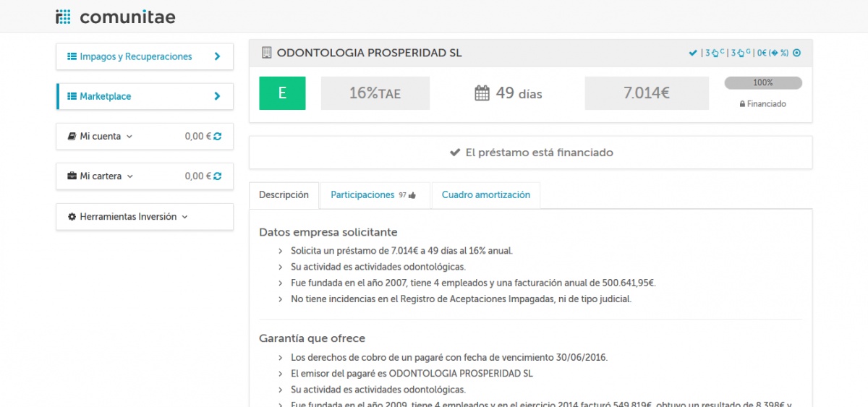The width and height of the screenshot is (868, 407).
Task: Click the target circle icon in loan header
Action: [797, 53]
